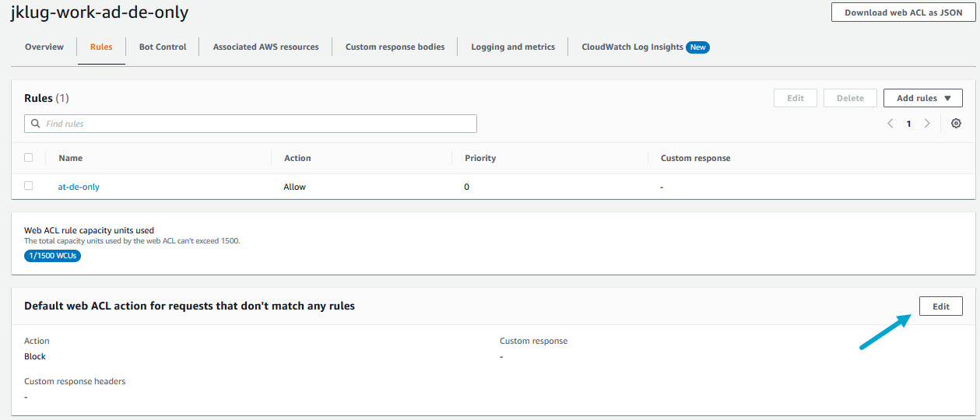
Task: Click the 1/1500 WCUs capacity badge
Action: point(52,255)
